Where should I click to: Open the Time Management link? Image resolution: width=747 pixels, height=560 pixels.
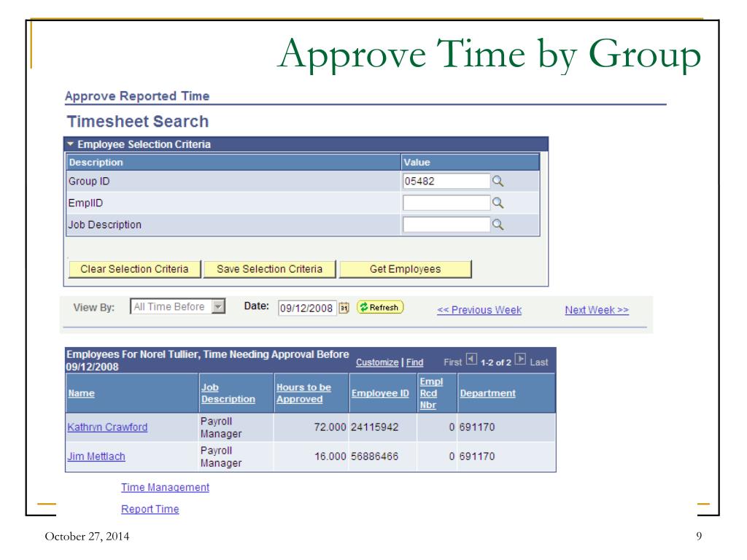[x=165, y=487]
